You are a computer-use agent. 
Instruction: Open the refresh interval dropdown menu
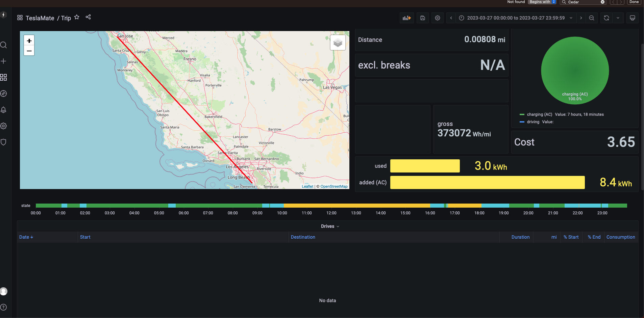(x=618, y=18)
